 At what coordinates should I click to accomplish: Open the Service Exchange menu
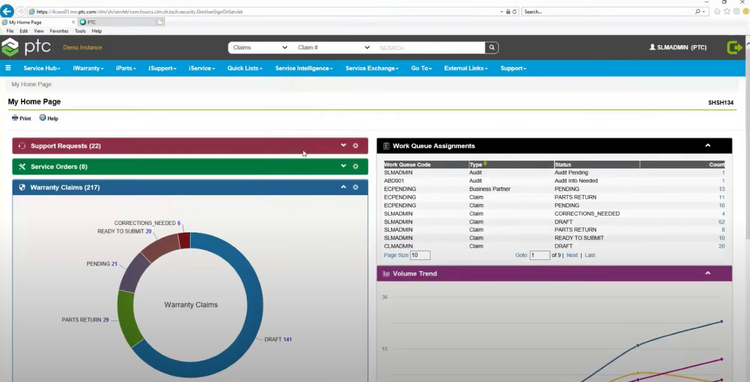point(372,68)
